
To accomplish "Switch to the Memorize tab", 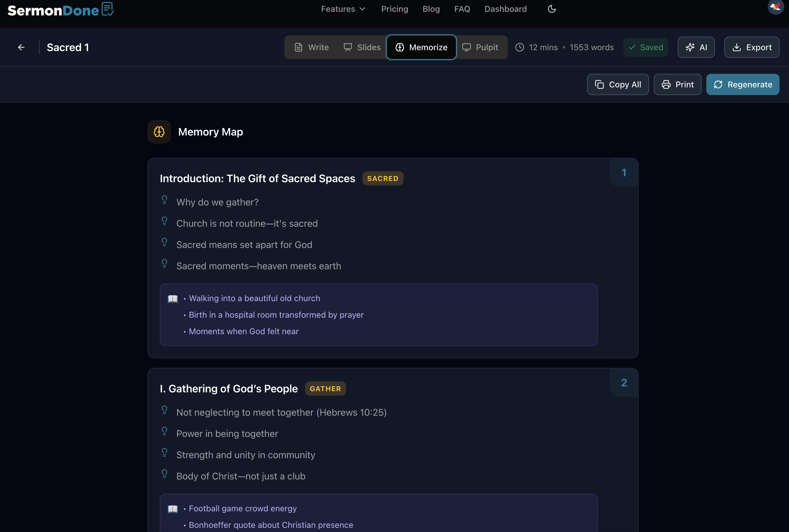I will [421, 47].
